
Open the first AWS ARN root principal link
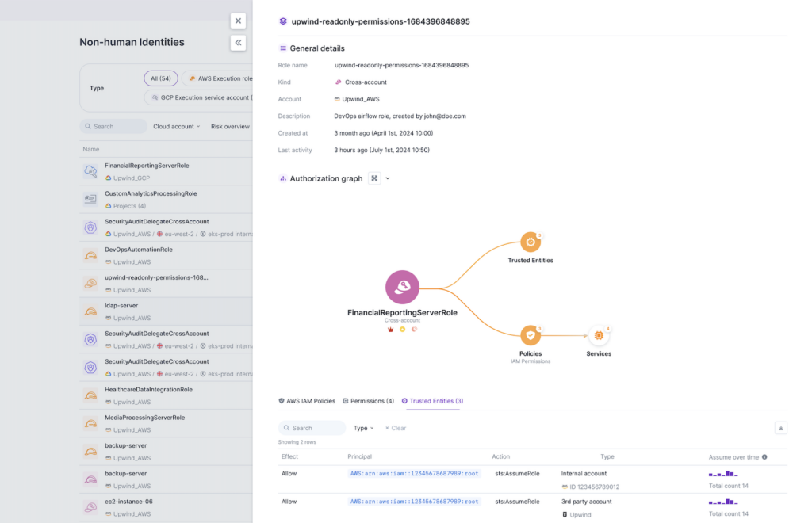click(x=414, y=473)
